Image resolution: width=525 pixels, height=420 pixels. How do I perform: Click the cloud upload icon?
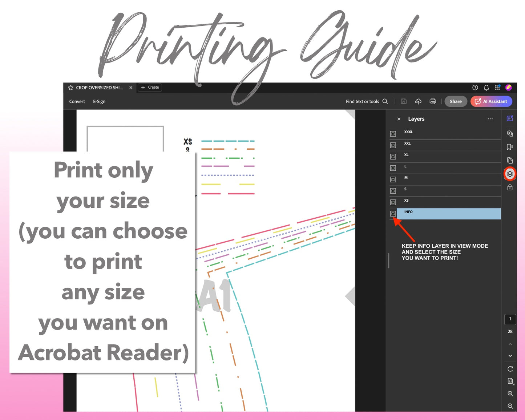[418, 101]
